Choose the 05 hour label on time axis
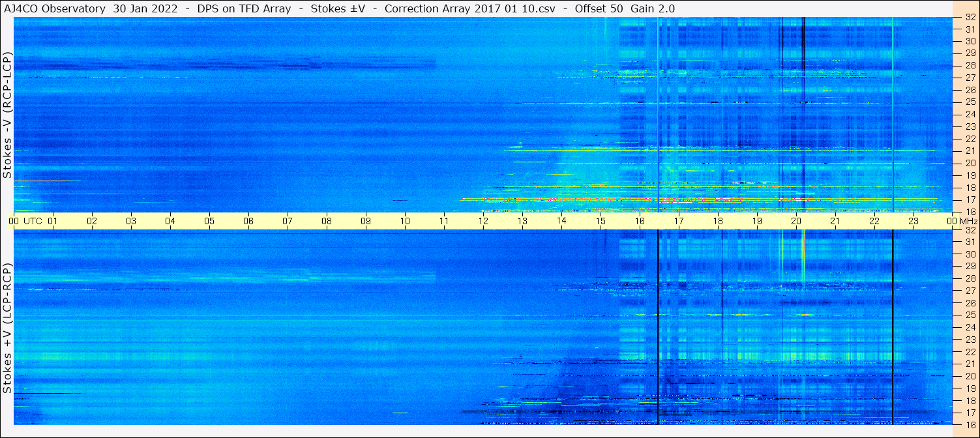The height and width of the screenshot is (438, 980). [x=209, y=221]
